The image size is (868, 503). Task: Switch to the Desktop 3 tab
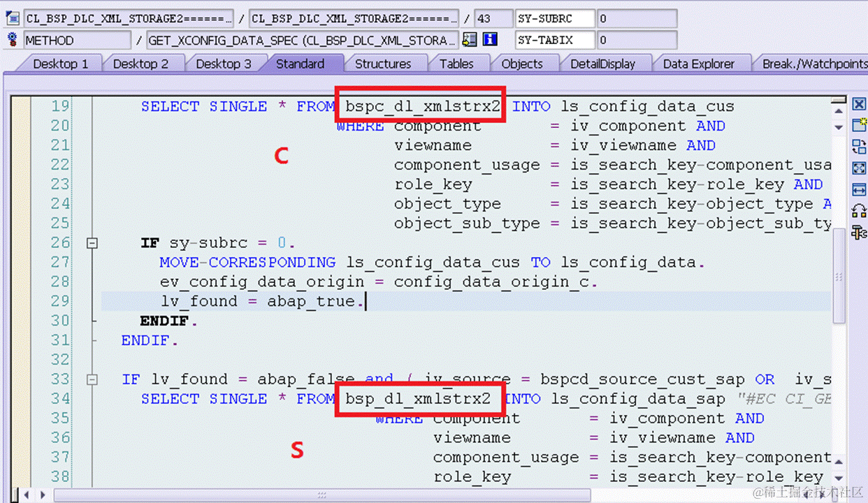(223, 64)
